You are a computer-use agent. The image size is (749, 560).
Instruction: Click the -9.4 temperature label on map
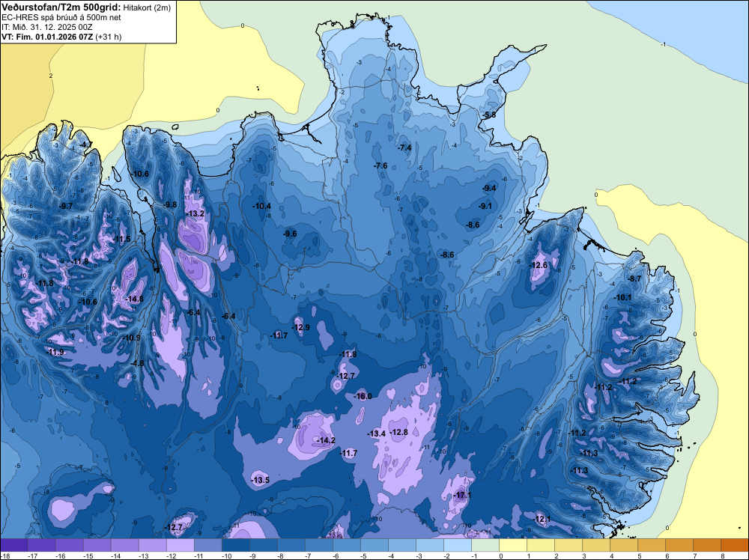(490, 189)
